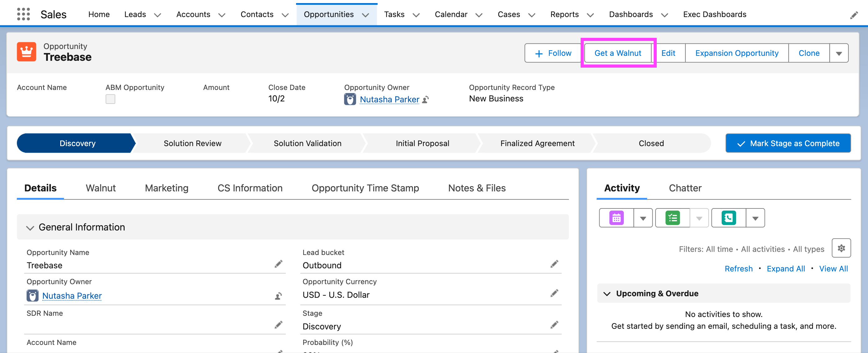Collapse Upcoming & Overdue section
This screenshot has height=353, width=868.
tap(607, 294)
